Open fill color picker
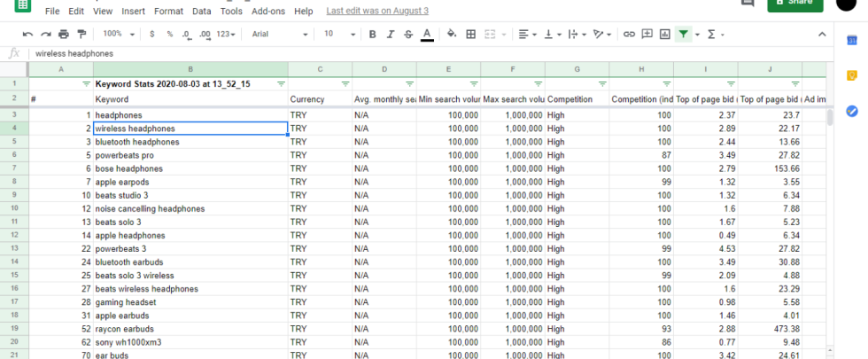The width and height of the screenshot is (868, 359). pyautogui.click(x=452, y=35)
